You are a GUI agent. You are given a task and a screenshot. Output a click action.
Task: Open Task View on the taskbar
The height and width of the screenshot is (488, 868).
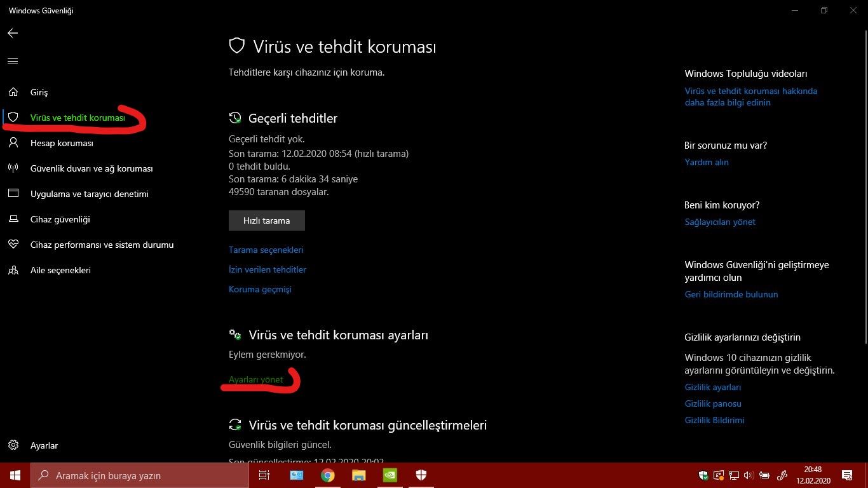[x=264, y=475]
